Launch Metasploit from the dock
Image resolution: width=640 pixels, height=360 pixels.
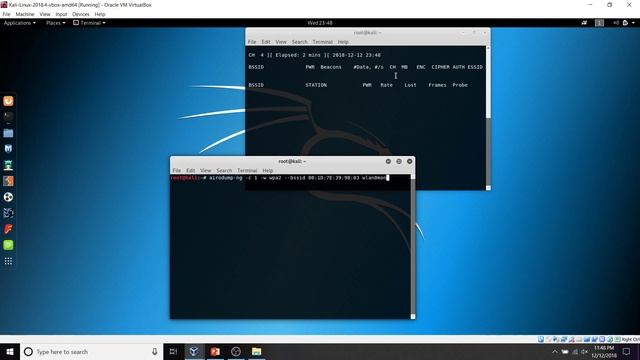[x=8, y=149]
